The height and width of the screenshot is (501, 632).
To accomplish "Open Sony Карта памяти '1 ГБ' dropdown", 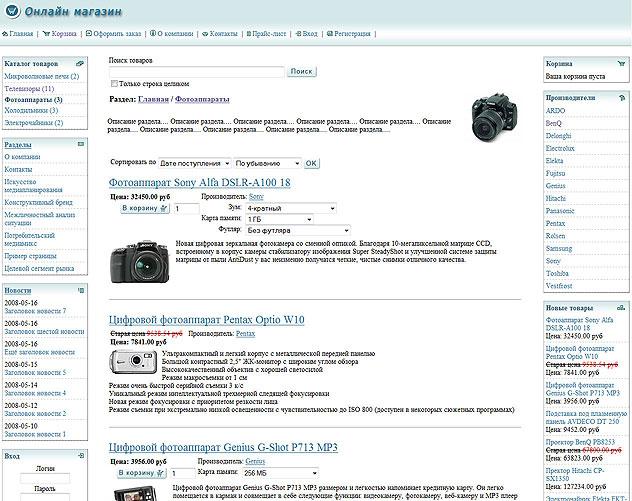I will click(x=279, y=219).
